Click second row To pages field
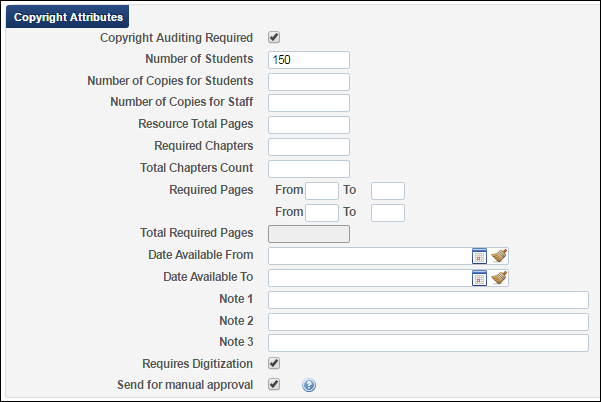601x402 pixels. (388, 213)
